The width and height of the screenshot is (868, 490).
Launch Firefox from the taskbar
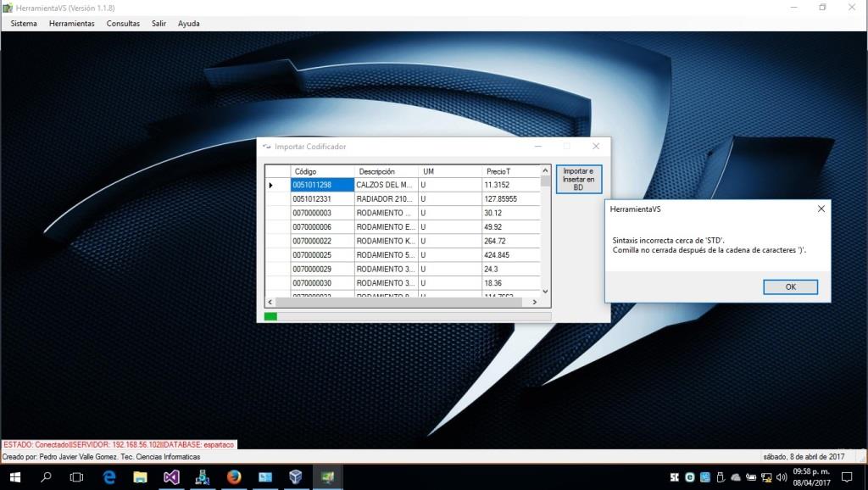(234, 476)
